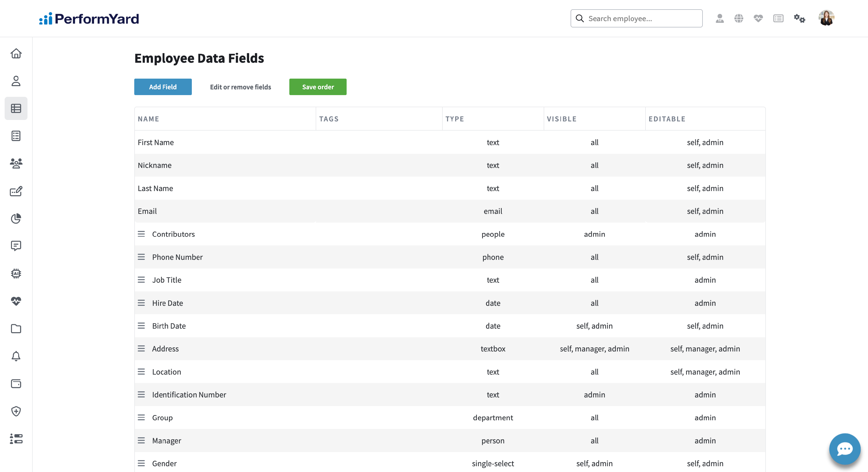Click the shield plus sidebar icon
This screenshot has width=868, height=472.
[16, 411]
